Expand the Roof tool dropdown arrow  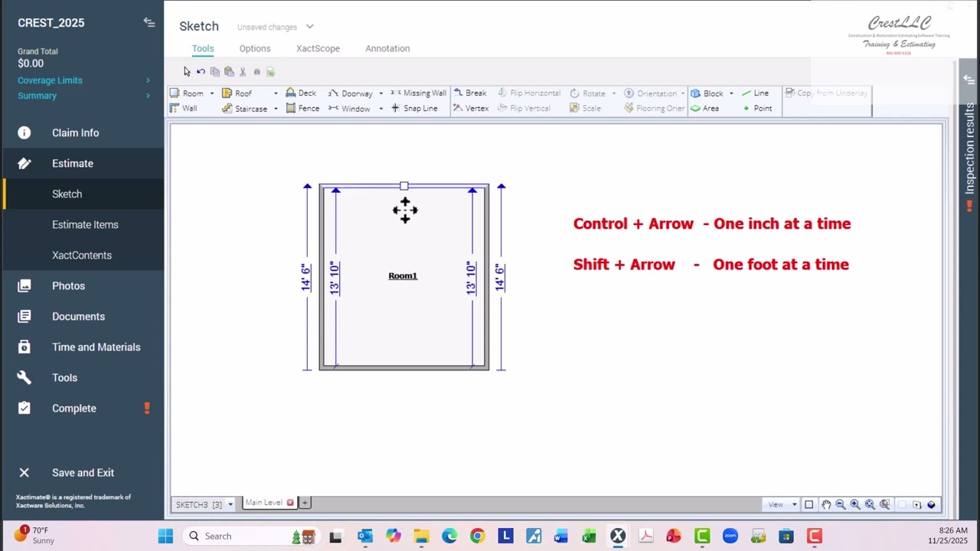click(x=276, y=93)
